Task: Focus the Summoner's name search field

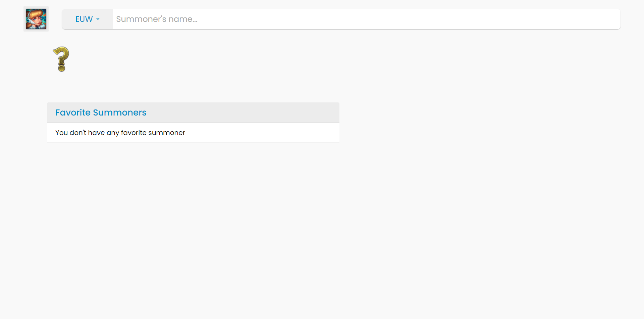Action: pos(366,19)
